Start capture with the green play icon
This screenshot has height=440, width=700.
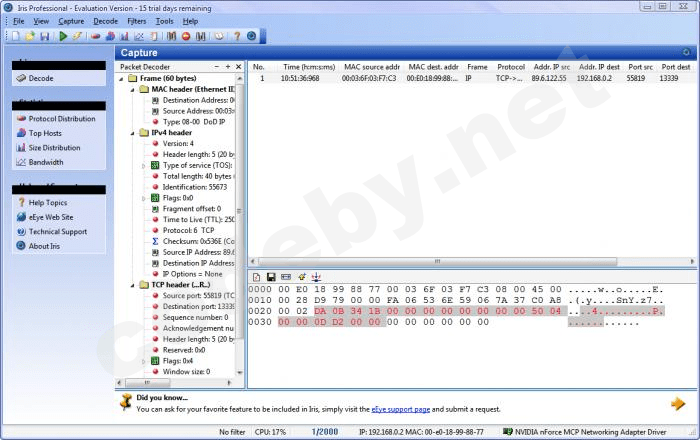point(63,36)
